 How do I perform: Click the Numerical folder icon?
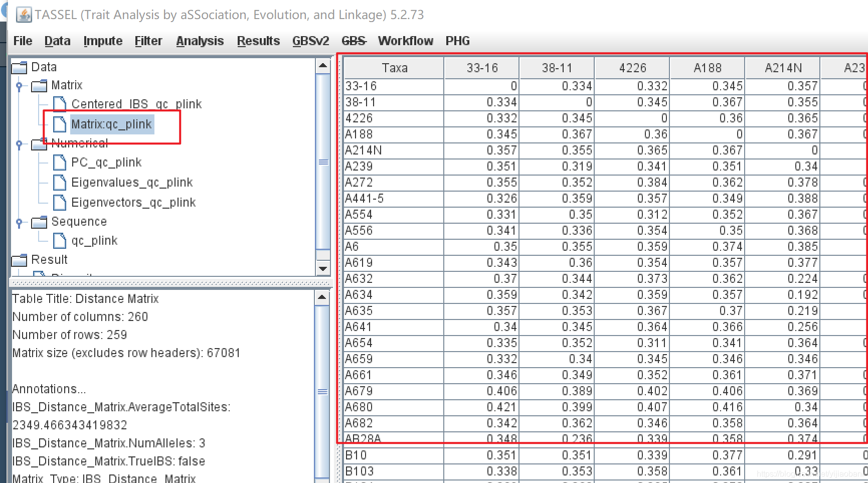(39, 144)
